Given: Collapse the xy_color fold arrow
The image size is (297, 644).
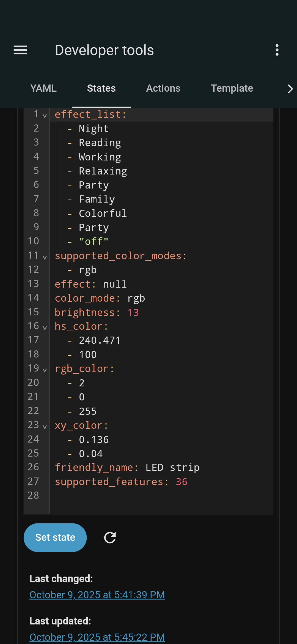Looking at the screenshot, I should click(x=45, y=427).
